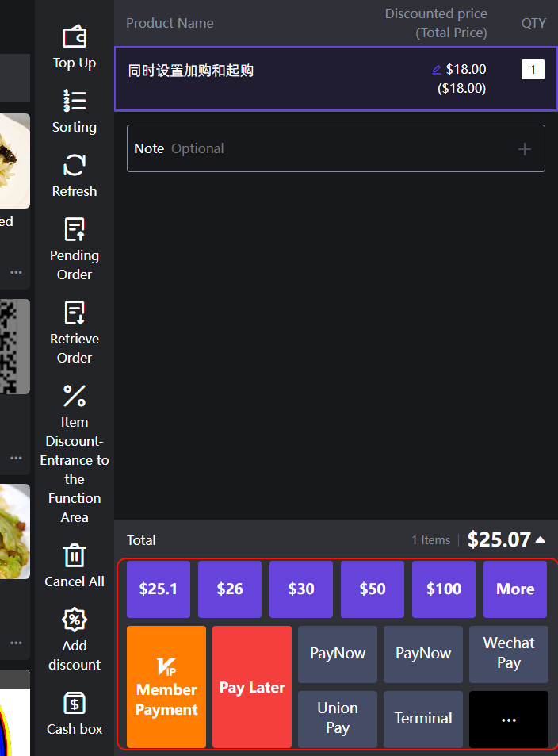Screen dimensions: 558x756
Task: Expand the Note field with the plus icon
Action: (x=524, y=149)
